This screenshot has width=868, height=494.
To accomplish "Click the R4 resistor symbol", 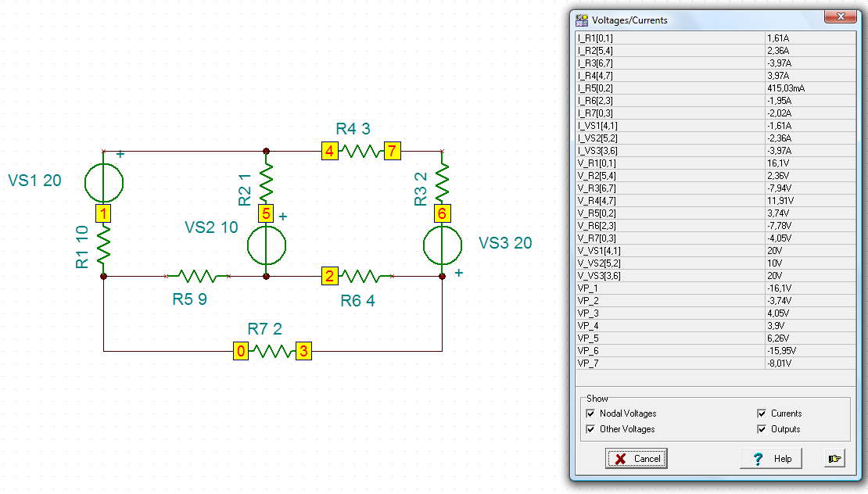I will pyautogui.click(x=361, y=151).
